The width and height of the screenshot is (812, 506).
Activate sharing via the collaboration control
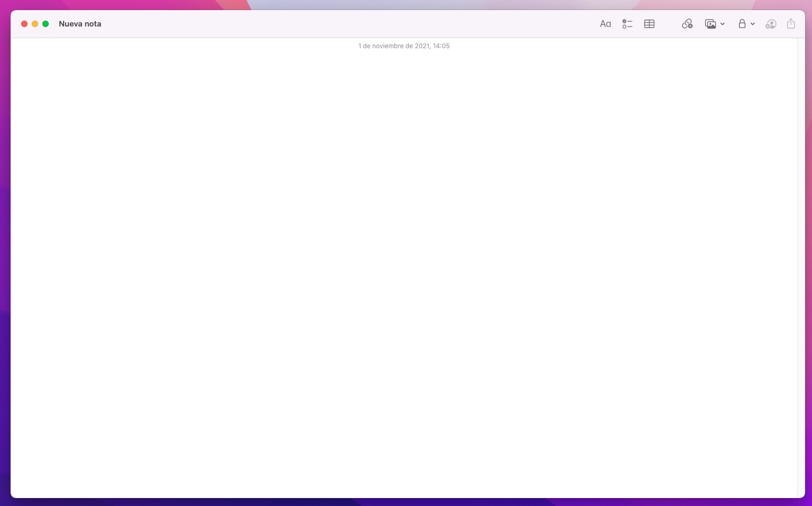(x=771, y=24)
